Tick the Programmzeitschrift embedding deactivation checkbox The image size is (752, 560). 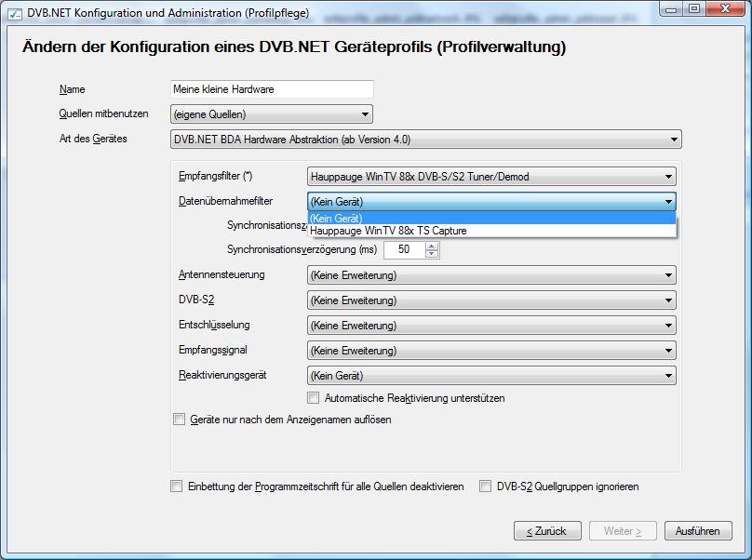click(177, 487)
